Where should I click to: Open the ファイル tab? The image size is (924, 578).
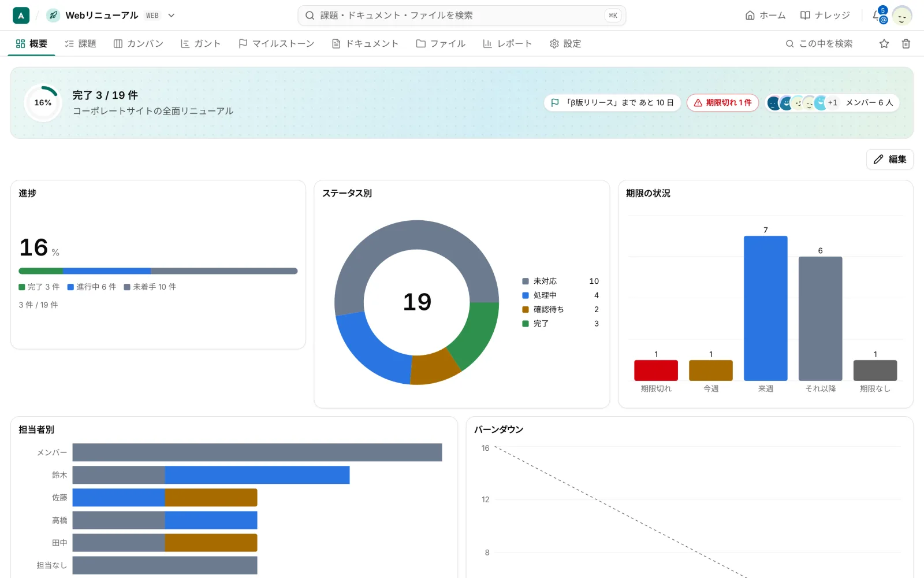pyautogui.click(x=441, y=43)
